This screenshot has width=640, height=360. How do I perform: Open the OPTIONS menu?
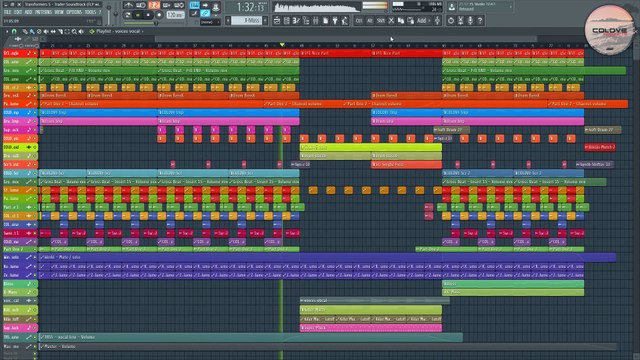point(74,12)
